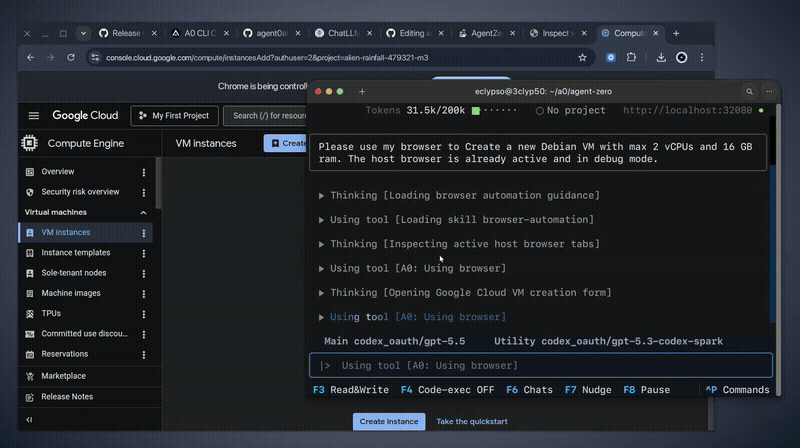
Task: Open ^P Commands palette
Action: (x=737, y=390)
